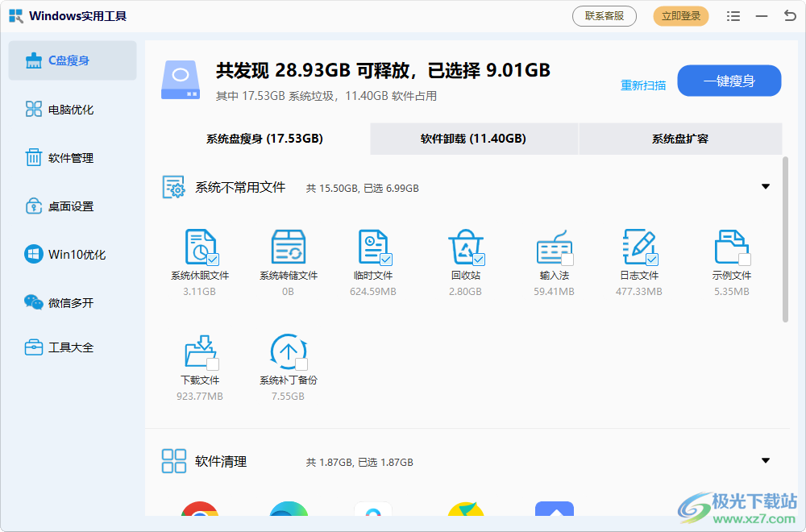Switch to Win10优化 section
Screen dimensions: 806x532
coord(73,254)
